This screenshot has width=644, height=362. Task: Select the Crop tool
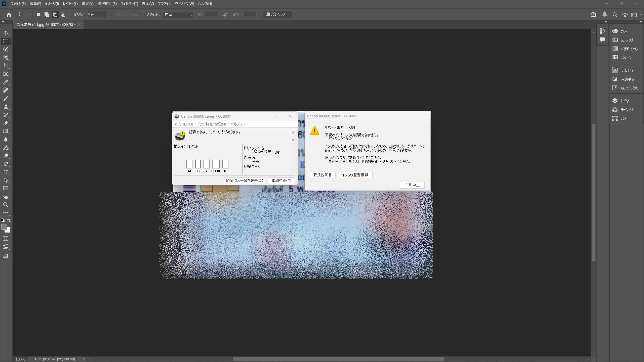point(6,66)
